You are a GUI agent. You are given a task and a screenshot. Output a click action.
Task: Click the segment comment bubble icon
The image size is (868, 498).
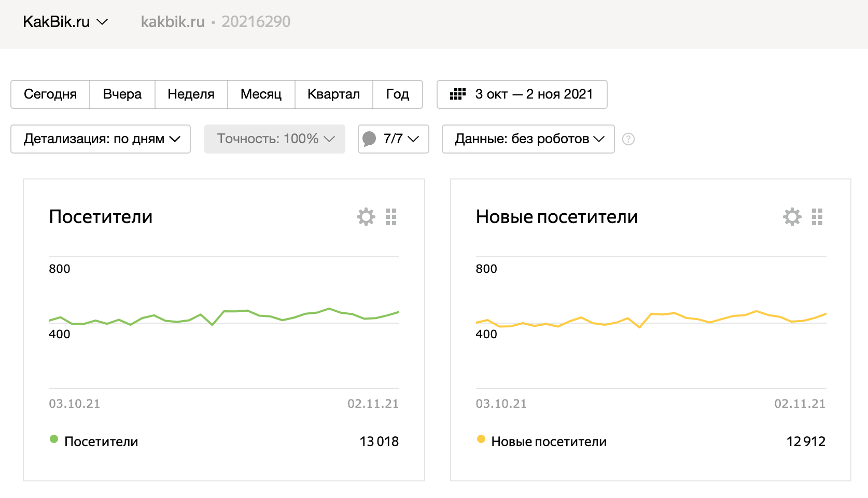[369, 139]
